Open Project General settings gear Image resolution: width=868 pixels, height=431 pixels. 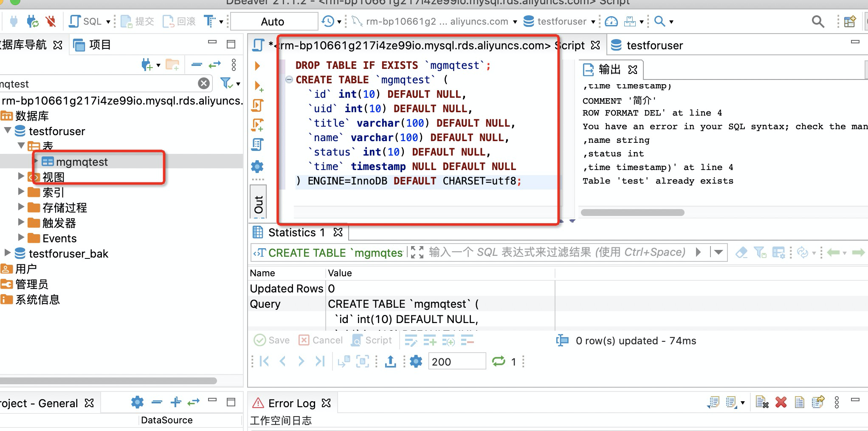coord(137,402)
